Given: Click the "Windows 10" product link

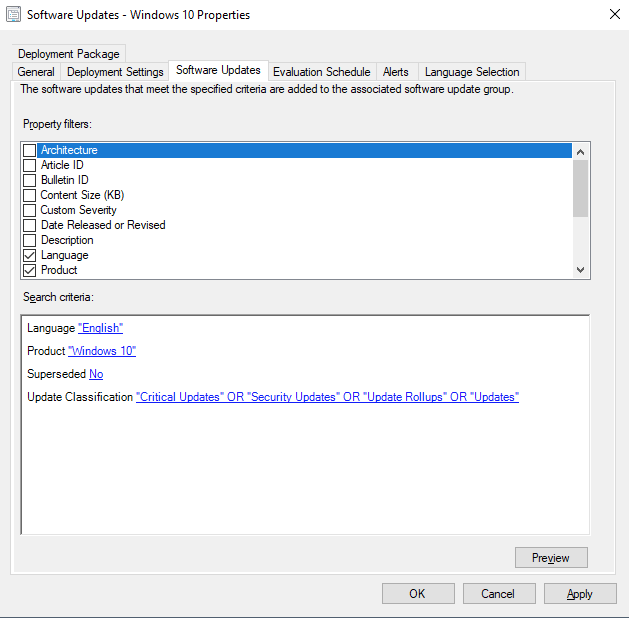Looking at the screenshot, I should tap(102, 351).
